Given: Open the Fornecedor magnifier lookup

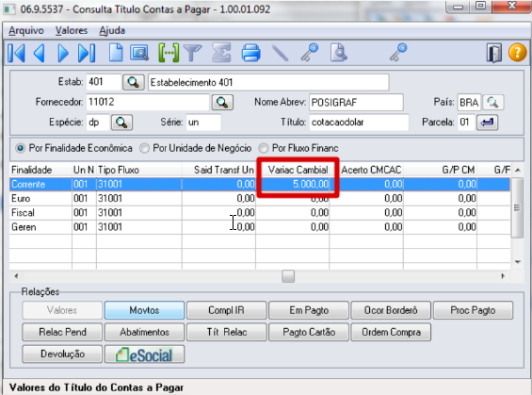Looking at the screenshot, I should coord(222,102).
